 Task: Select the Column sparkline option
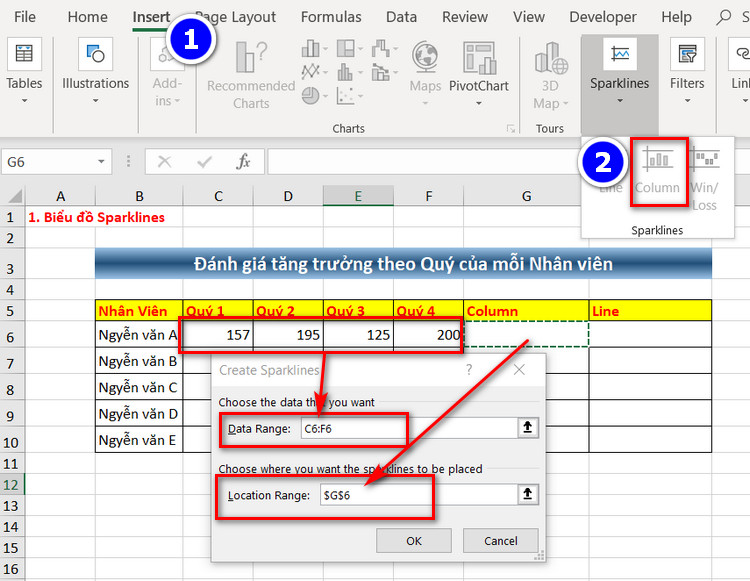coord(658,171)
